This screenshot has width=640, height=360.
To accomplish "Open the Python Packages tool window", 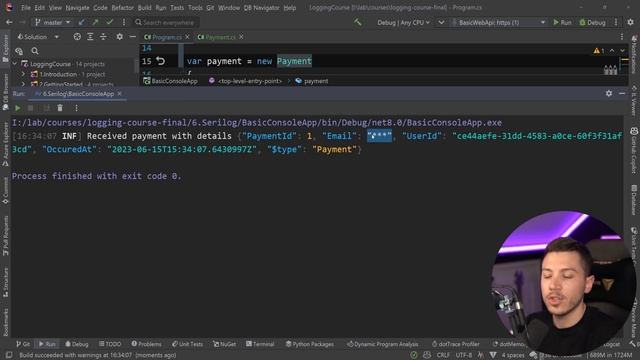I will click(x=309, y=344).
